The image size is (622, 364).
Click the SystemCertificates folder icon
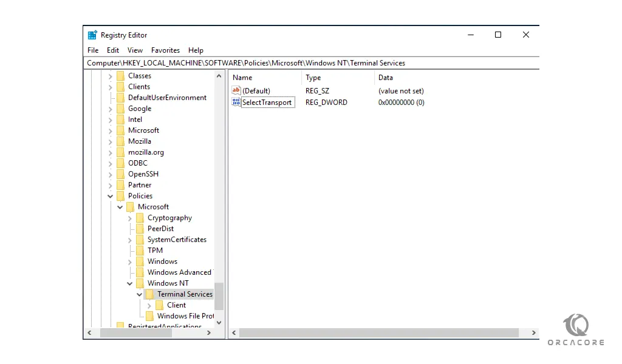(140, 240)
